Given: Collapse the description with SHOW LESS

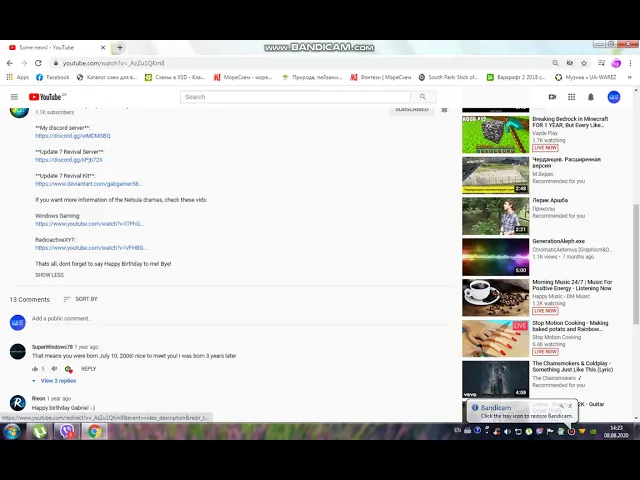Looking at the screenshot, I should (x=49, y=275).
